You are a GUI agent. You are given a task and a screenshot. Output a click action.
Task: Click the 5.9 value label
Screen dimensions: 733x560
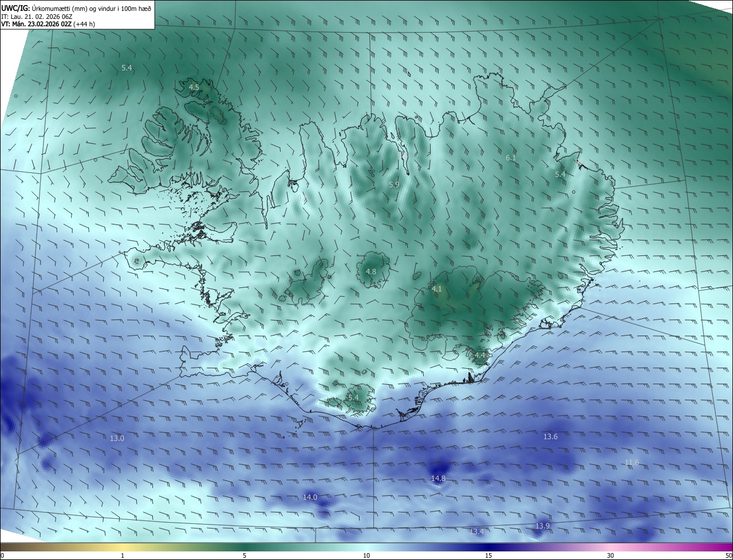click(394, 184)
